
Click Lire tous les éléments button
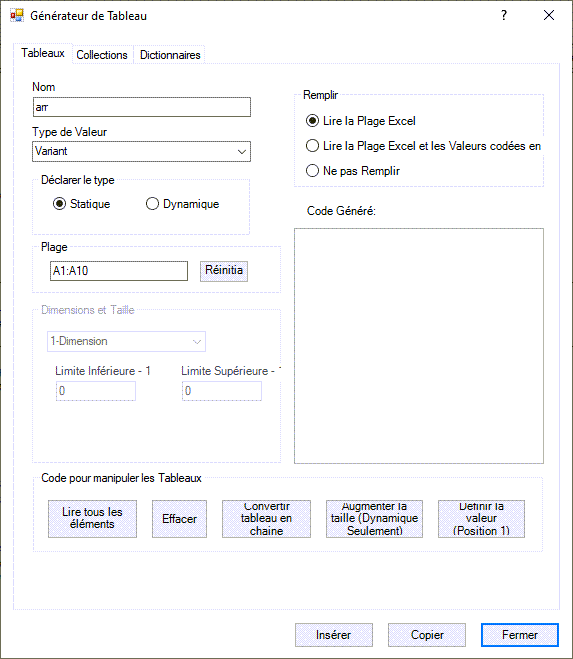tap(92, 519)
